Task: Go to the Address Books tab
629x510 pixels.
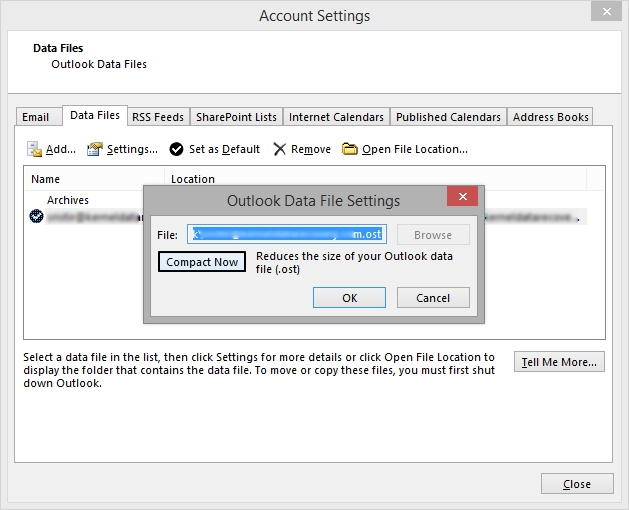Action: click(550, 117)
